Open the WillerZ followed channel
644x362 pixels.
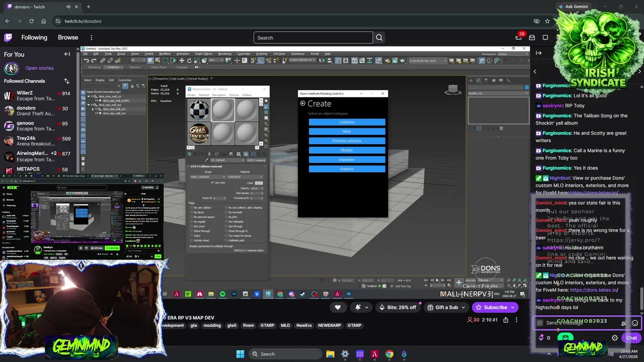click(x=37, y=96)
